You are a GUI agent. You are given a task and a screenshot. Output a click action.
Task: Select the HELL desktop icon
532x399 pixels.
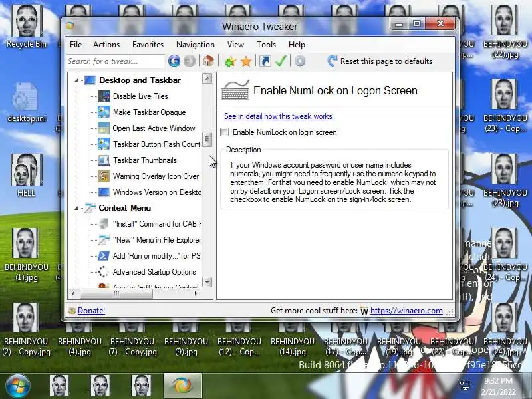(26, 176)
